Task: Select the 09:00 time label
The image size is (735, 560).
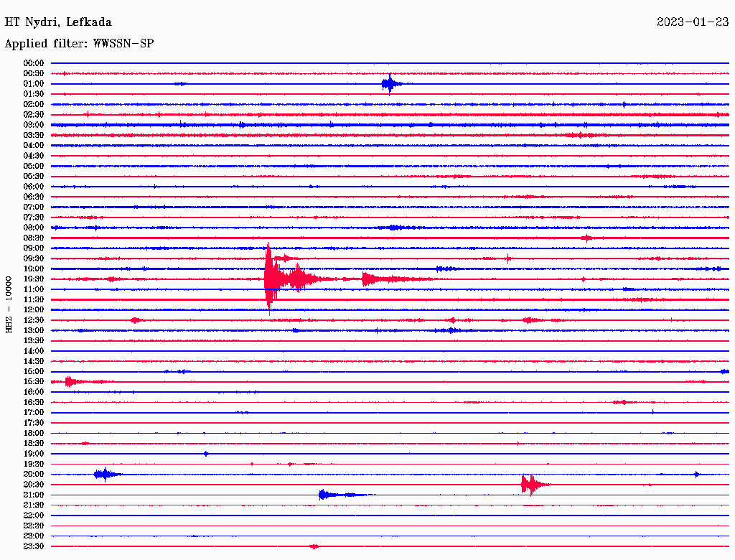Action: tap(34, 248)
